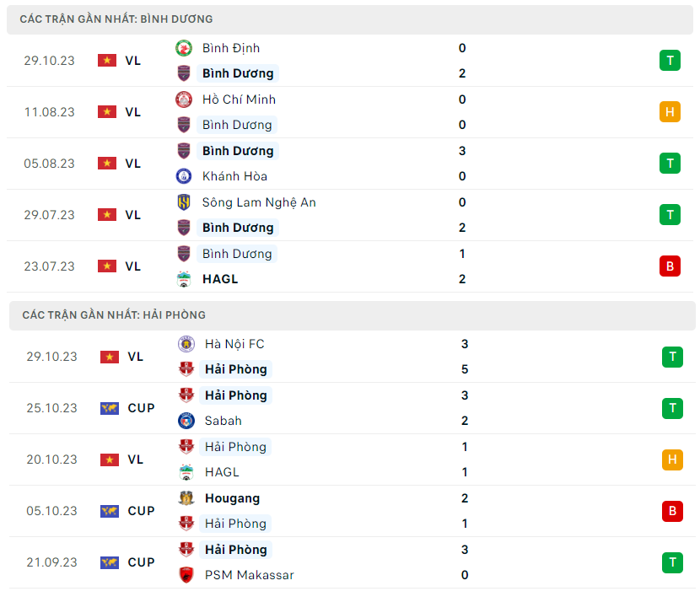This screenshot has height=602, width=700.
Task: Click the Hougang club logo
Action: 186,498
